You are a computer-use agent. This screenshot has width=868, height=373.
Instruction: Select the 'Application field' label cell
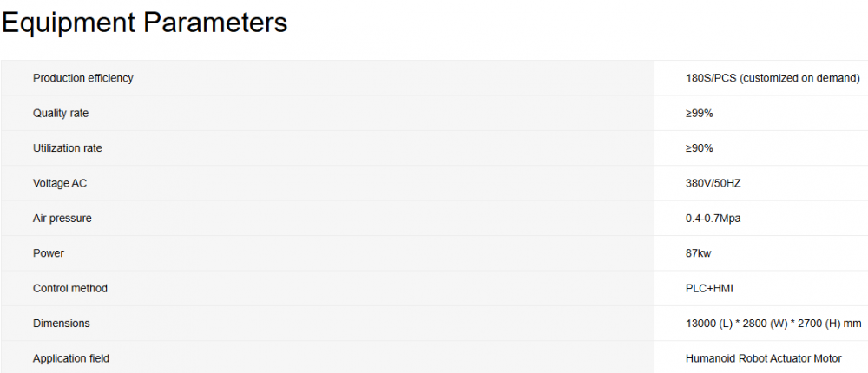coord(71,358)
